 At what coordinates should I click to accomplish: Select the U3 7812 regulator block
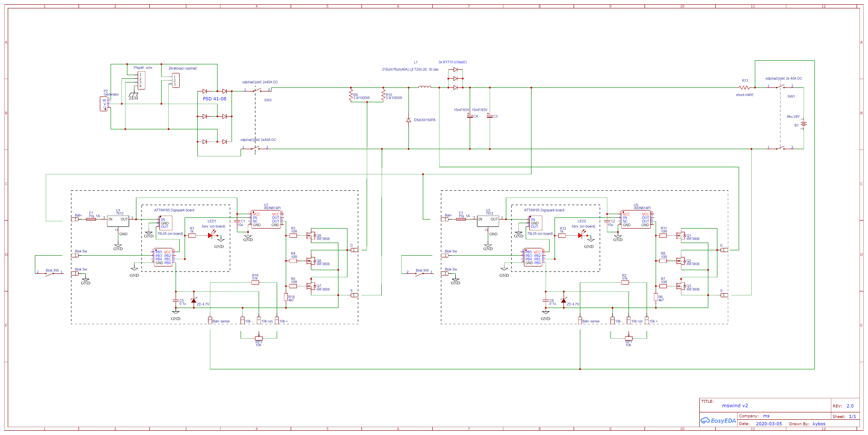(x=488, y=221)
